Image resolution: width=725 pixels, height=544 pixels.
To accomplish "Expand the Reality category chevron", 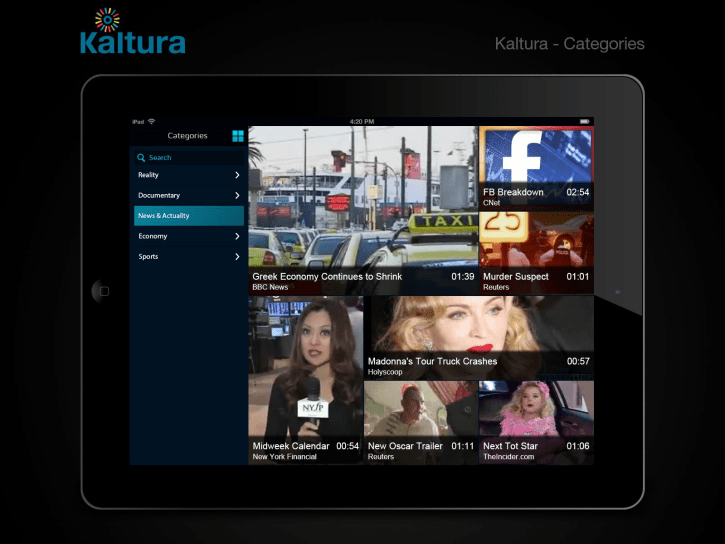I will [x=237, y=175].
